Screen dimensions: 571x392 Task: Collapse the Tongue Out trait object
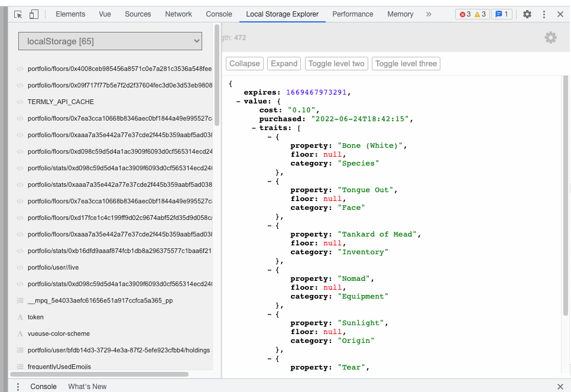coord(270,181)
